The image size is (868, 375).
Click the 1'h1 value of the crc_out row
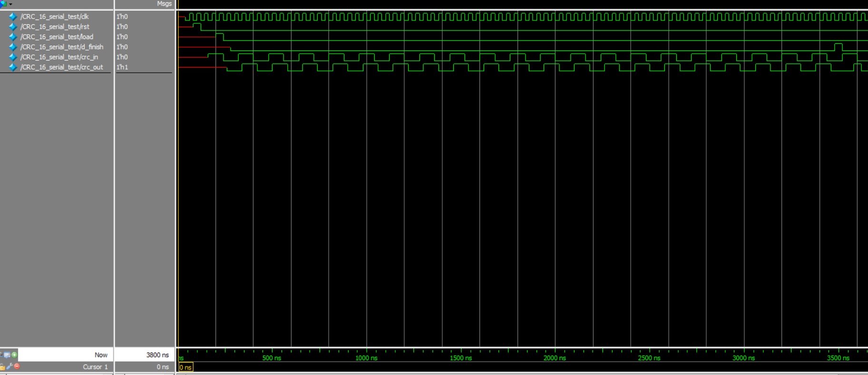tap(122, 67)
